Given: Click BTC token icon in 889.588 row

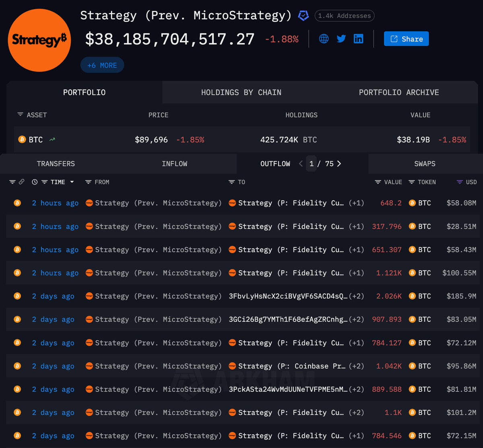Looking at the screenshot, I should click(x=412, y=389).
